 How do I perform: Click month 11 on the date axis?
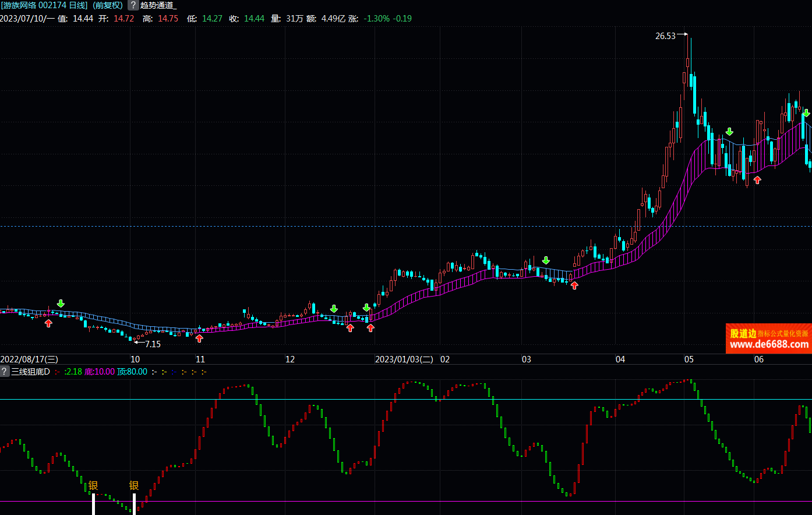point(200,359)
